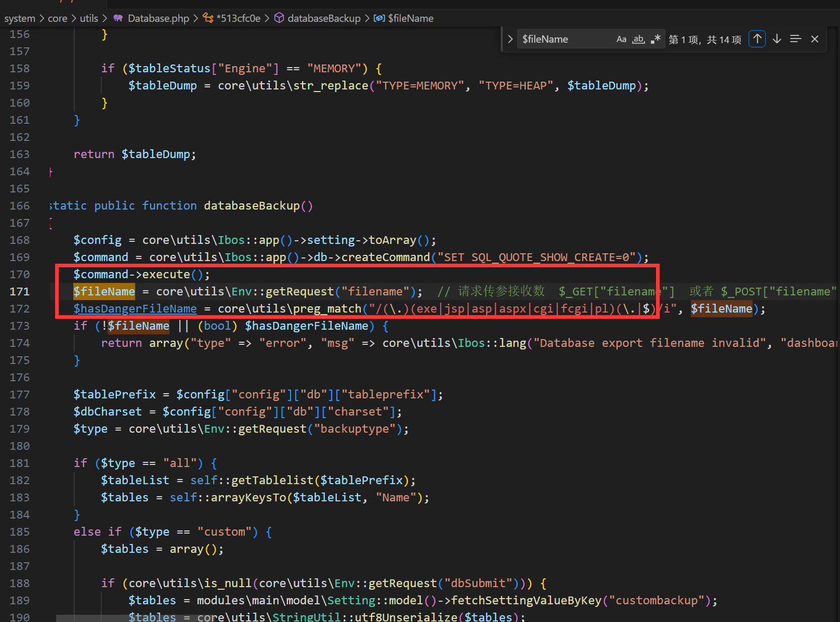Click the variable symbol icon in breadcrumb
Image resolution: width=840 pixels, height=622 pixels.
(x=379, y=18)
